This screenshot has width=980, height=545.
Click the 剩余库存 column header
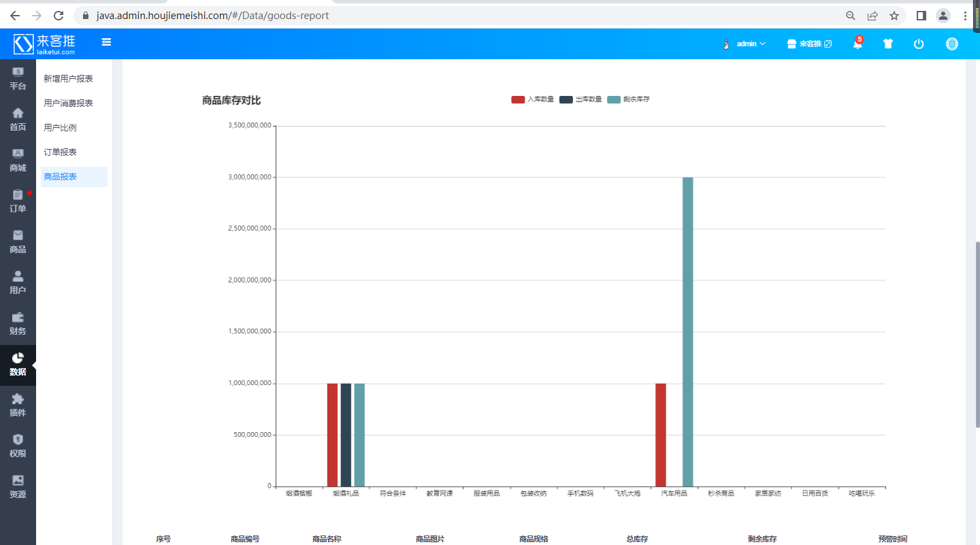[x=762, y=539]
